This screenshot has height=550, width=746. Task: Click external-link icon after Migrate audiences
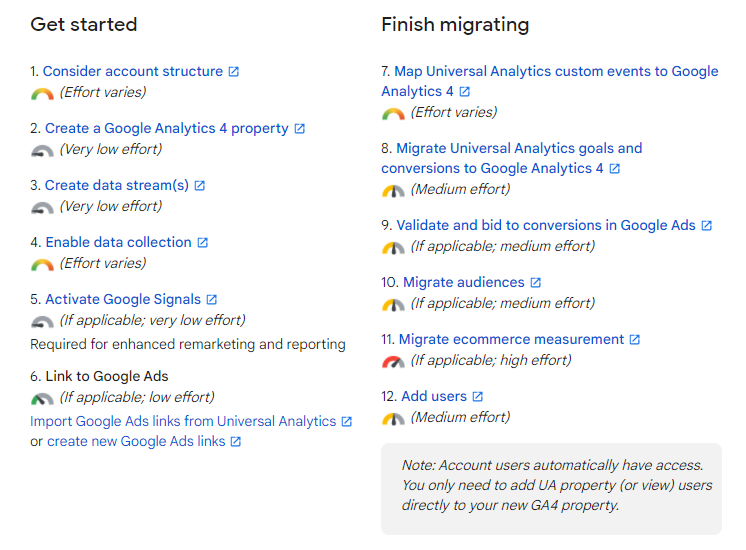pyautogui.click(x=536, y=283)
